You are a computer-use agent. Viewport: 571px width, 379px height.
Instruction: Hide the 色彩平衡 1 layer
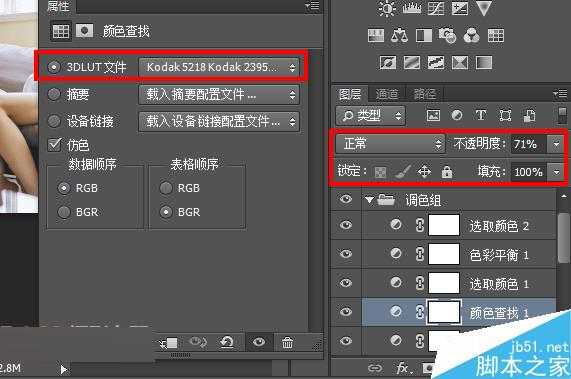tap(346, 253)
